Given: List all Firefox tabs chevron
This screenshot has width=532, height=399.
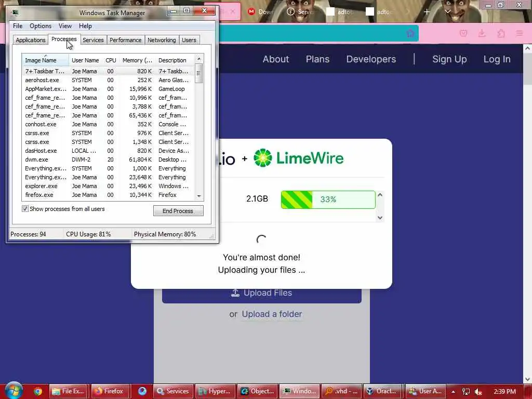Looking at the screenshot, I should pos(447,11).
